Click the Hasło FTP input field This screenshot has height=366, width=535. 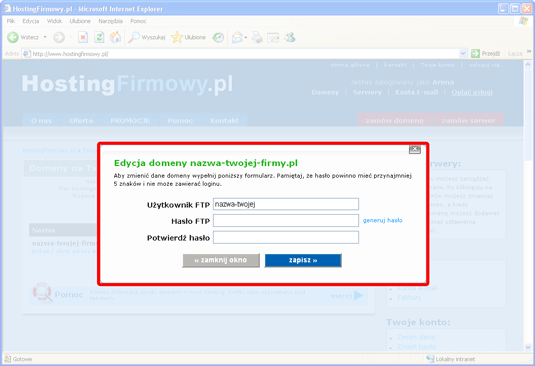286,220
